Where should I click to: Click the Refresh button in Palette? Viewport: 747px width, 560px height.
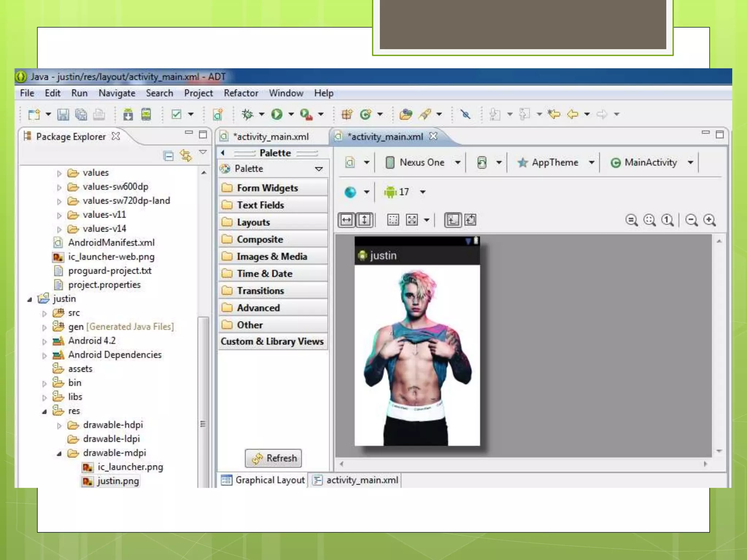tap(274, 458)
